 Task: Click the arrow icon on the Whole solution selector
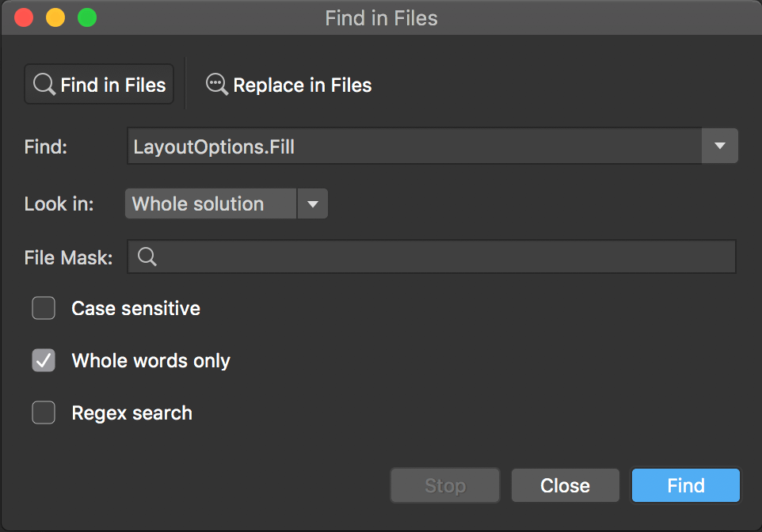tap(312, 203)
